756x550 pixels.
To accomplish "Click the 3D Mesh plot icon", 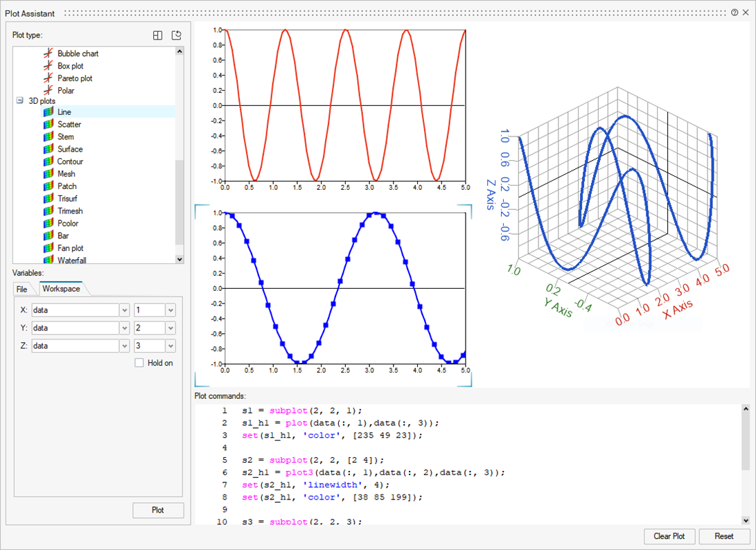I will pyautogui.click(x=48, y=174).
